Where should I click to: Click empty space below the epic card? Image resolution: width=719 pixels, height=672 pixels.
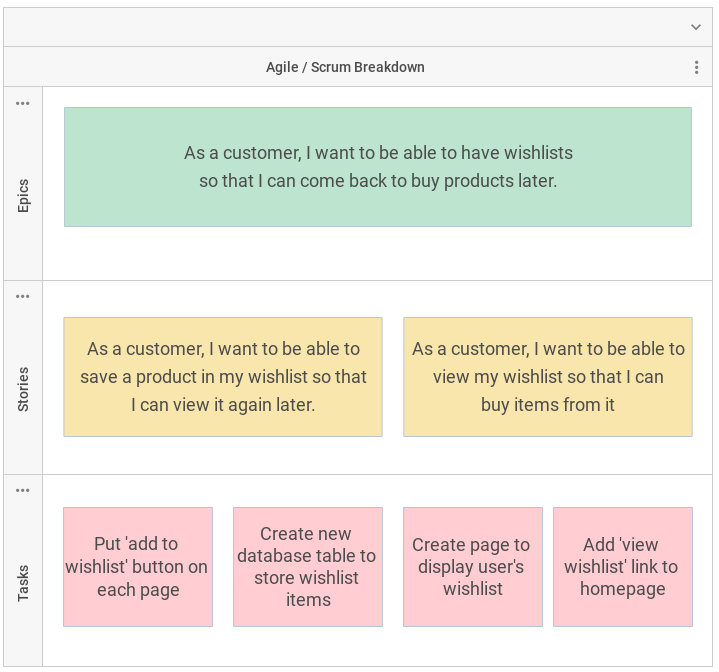378,253
